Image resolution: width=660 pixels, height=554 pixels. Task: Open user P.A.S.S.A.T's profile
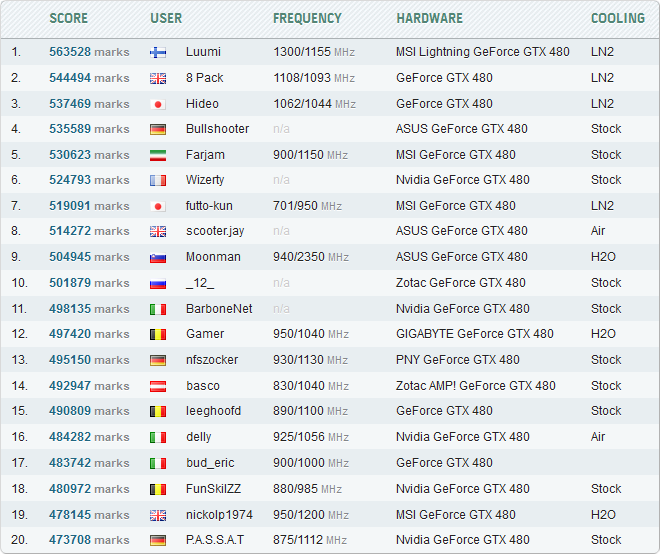(215, 540)
